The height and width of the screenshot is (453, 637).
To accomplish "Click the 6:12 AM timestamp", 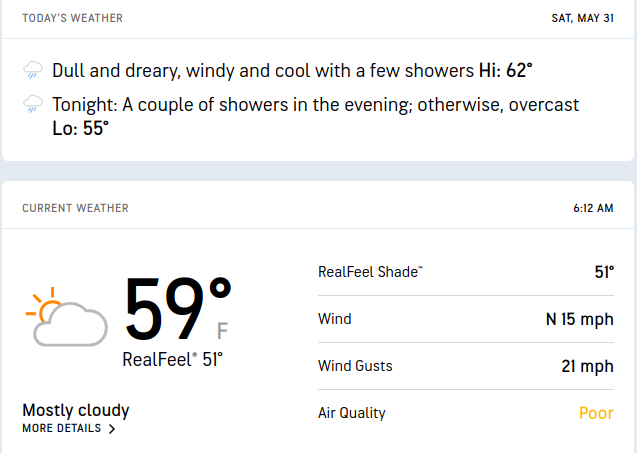I will [x=593, y=208].
